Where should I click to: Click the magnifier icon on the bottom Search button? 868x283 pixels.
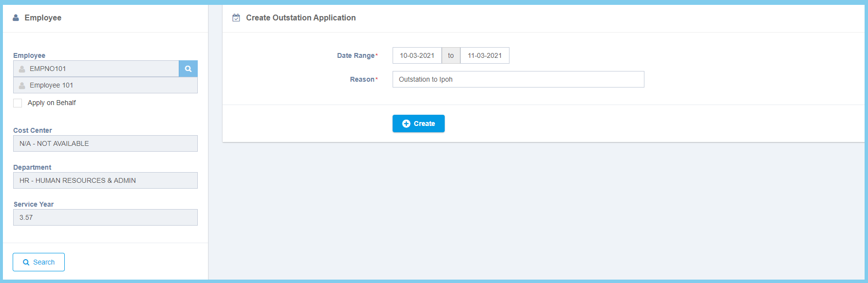tap(26, 262)
